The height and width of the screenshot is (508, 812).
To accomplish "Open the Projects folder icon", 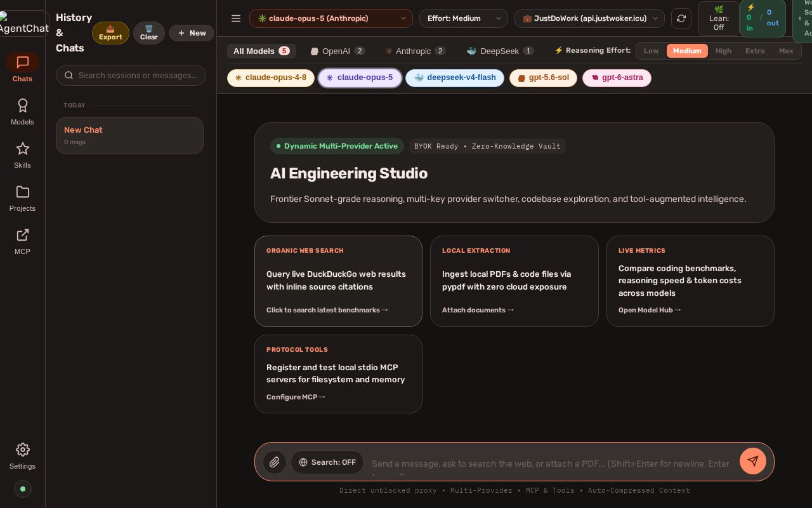I will point(23,192).
